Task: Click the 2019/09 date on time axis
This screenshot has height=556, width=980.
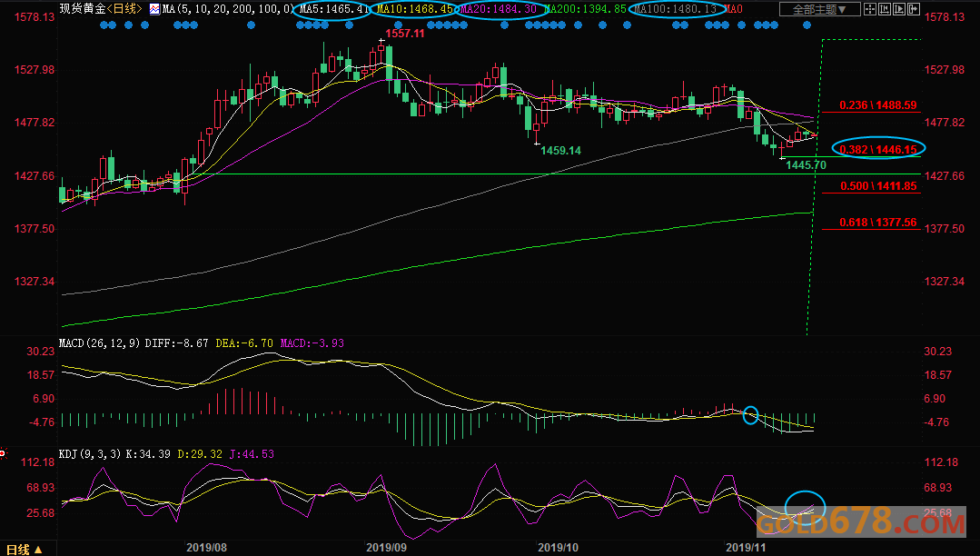Action: coord(386,547)
